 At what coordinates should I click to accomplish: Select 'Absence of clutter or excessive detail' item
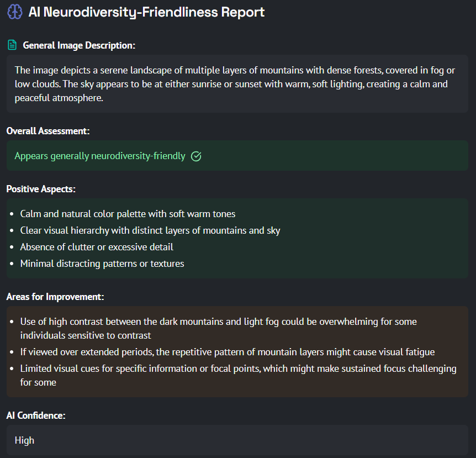click(x=97, y=247)
